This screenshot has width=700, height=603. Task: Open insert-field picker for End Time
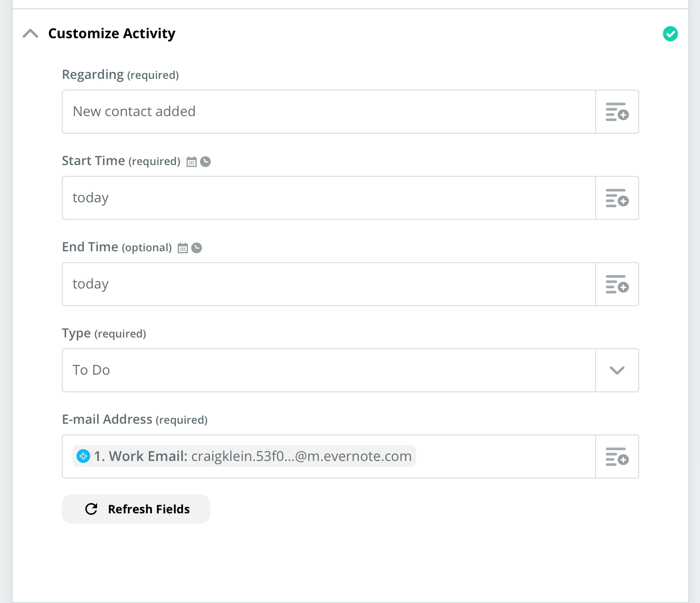click(617, 284)
